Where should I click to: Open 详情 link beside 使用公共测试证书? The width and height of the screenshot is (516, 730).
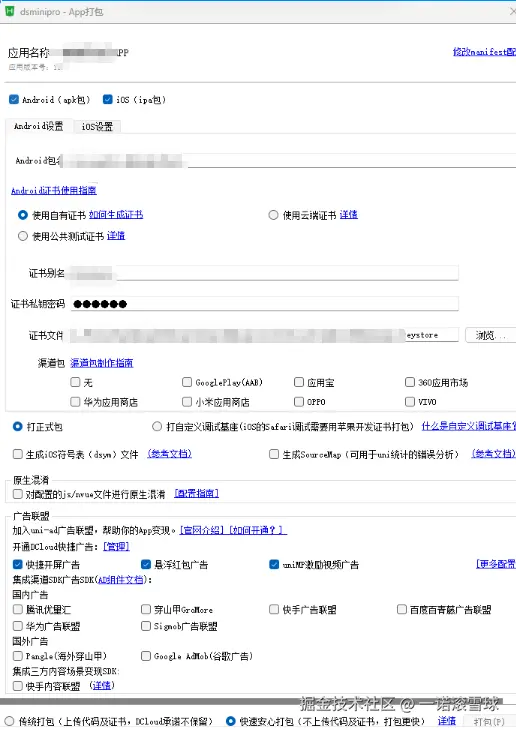coord(116,236)
